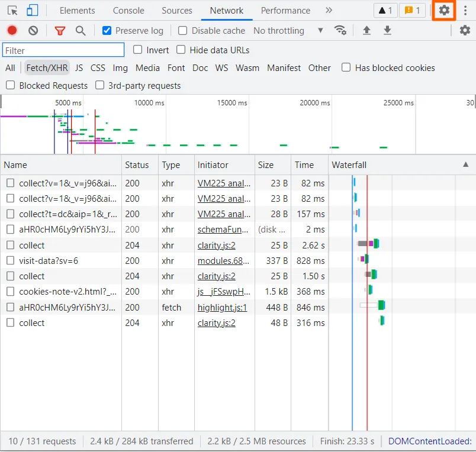
Task: Filter requests by Font
Action: [x=176, y=68]
